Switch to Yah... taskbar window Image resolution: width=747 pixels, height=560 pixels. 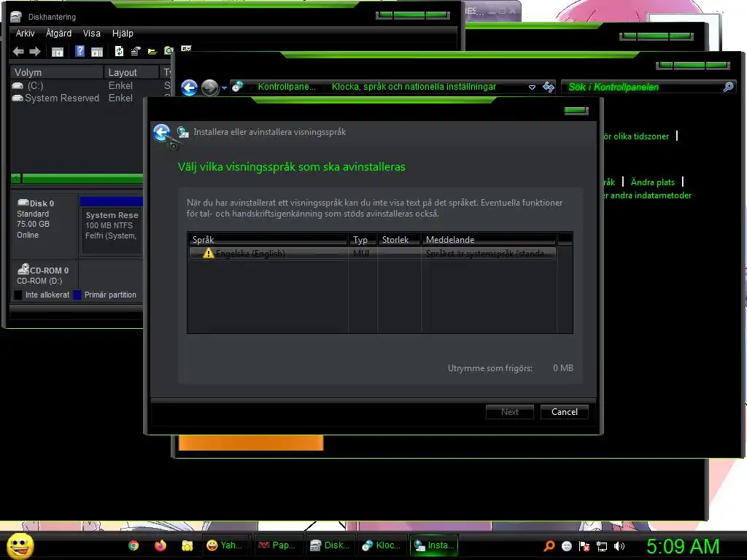(226, 545)
